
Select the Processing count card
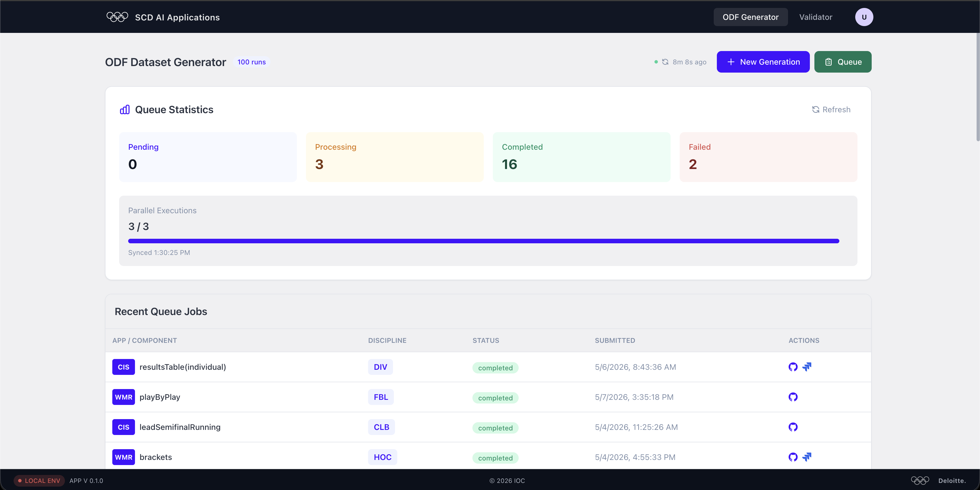click(x=394, y=157)
